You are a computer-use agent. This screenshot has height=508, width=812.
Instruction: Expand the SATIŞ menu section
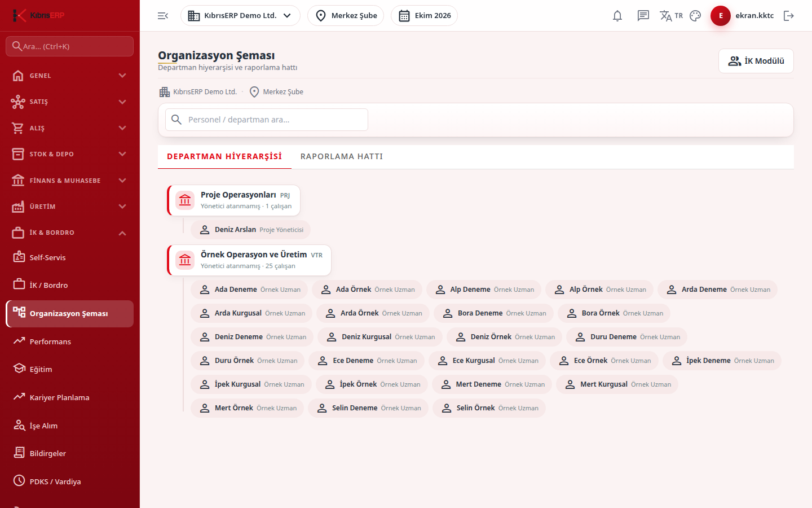tap(70, 102)
